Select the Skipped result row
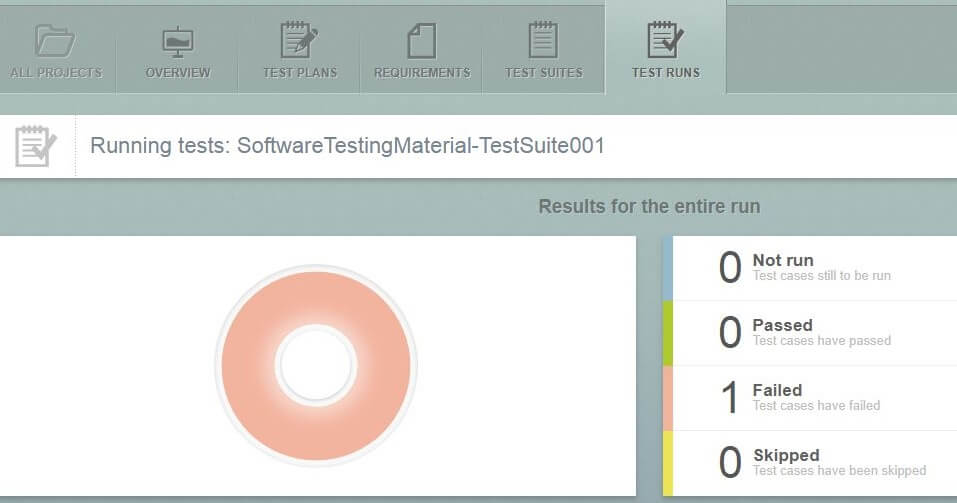The width and height of the screenshot is (957, 503). 810,463
